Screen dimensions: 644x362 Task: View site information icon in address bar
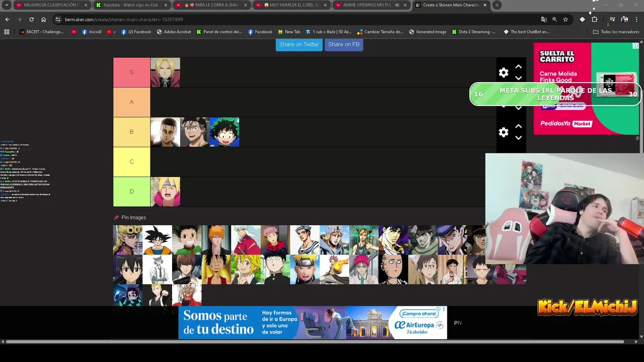coord(58,19)
